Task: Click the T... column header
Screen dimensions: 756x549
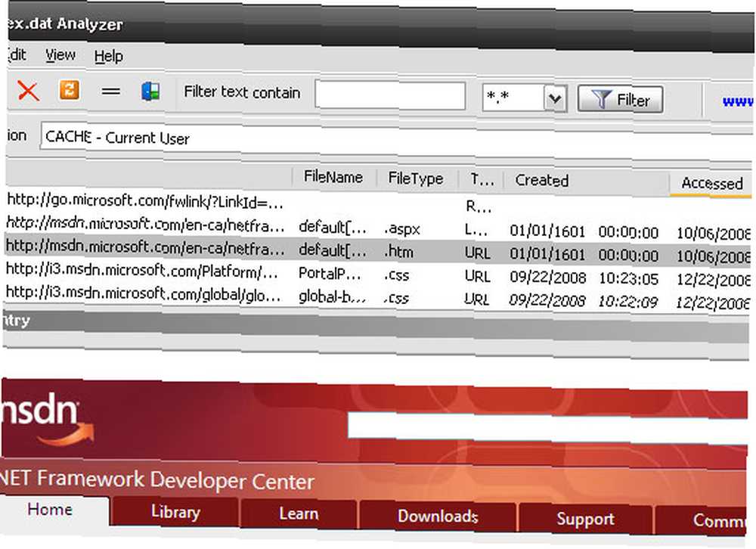Action: pos(482,180)
